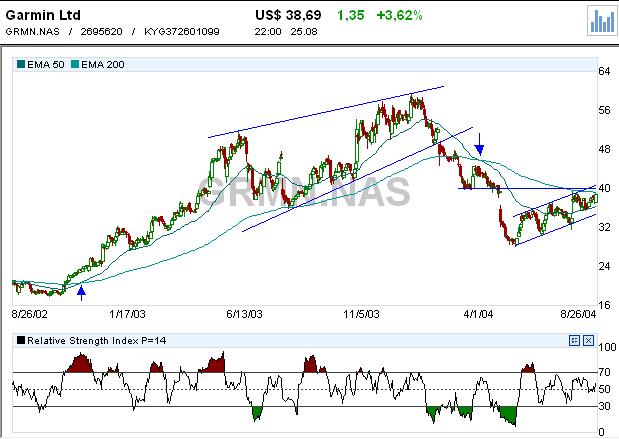The height and width of the screenshot is (439, 619).
Task: Click the +3,62% change value
Action: coord(400,15)
